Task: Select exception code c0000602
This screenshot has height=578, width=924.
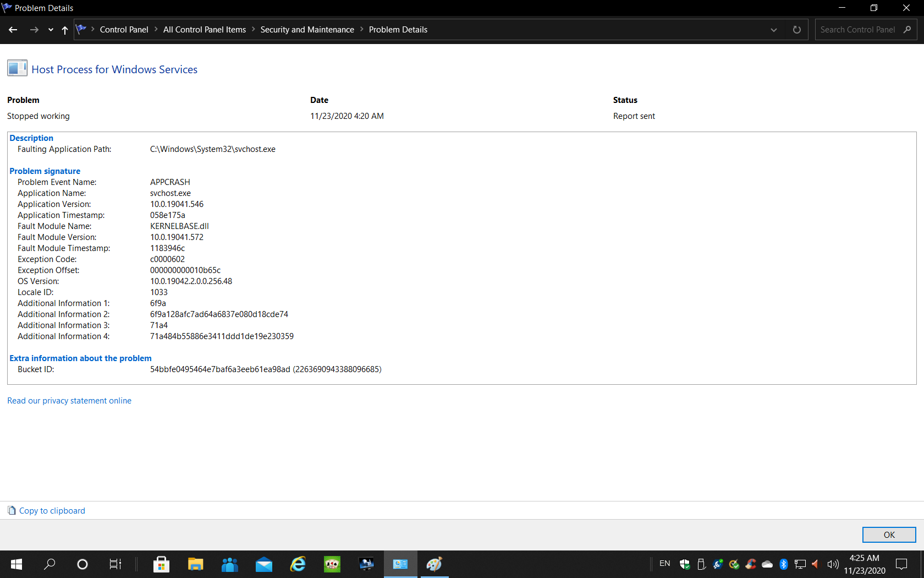Action: pyautogui.click(x=167, y=259)
